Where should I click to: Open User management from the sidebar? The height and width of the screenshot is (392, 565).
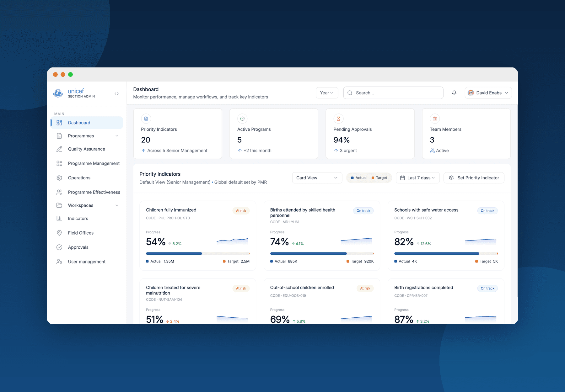87,262
